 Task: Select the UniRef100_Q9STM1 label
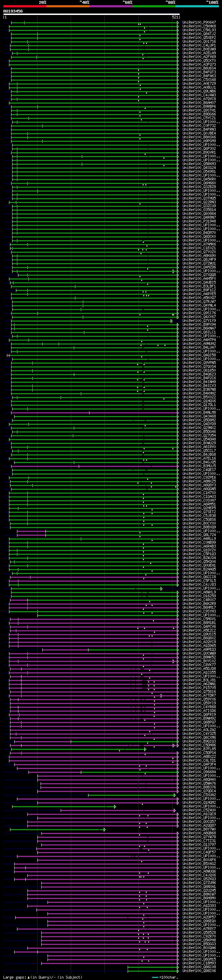pyautogui.click(x=199, y=110)
